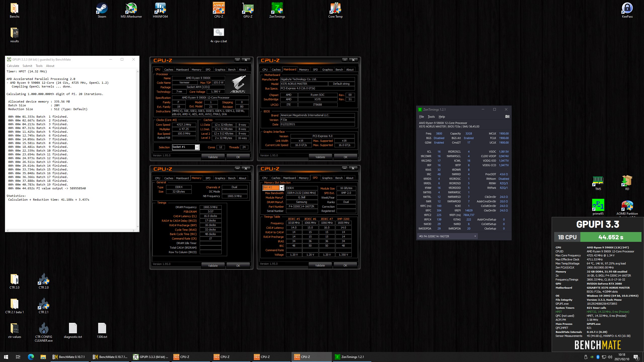The width and height of the screenshot is (644, 362).
Task: Launch Core Temp desktop icon
Action: coord(335,11)
